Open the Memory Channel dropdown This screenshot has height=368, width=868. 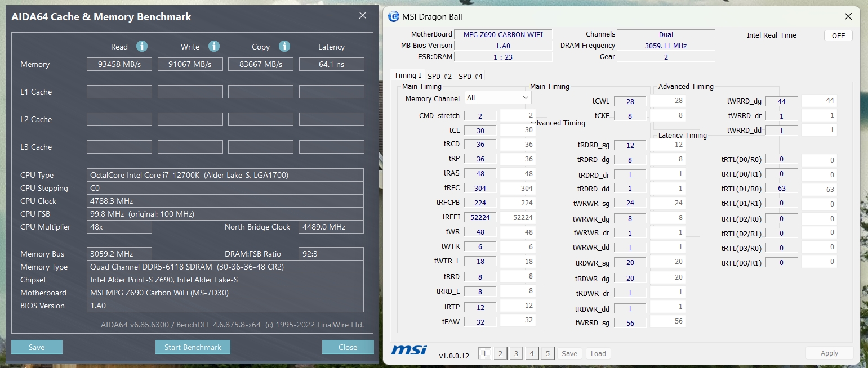tap(498, 98)
